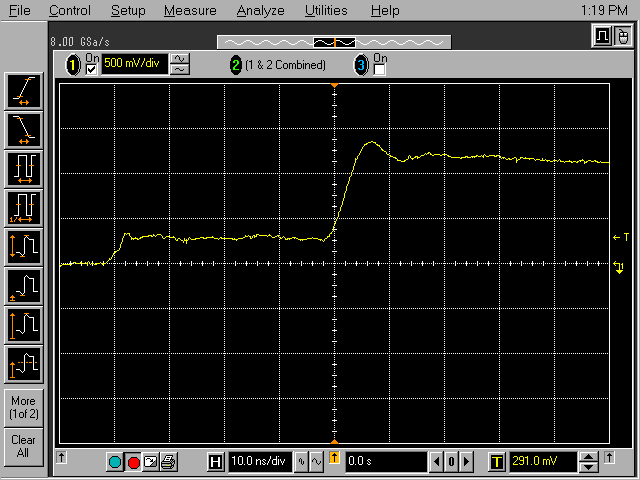Open the Help menu
This screenshot has height=480, width=640.
(385, 10)
